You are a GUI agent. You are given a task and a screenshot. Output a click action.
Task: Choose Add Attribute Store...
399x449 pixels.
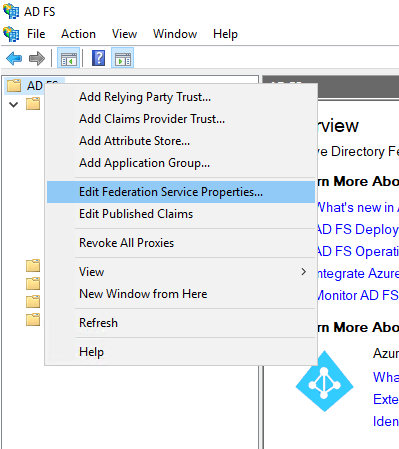(x=181, y=141)
